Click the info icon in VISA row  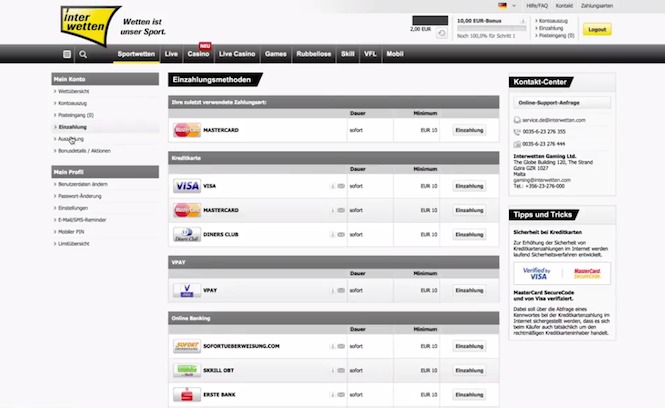(332, 186)
